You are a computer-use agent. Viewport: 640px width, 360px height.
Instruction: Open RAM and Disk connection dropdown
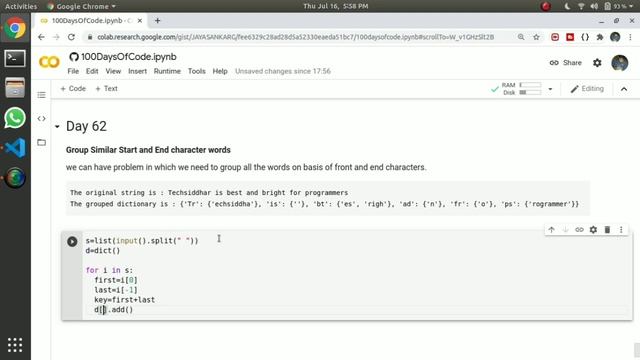coord(550,89)
